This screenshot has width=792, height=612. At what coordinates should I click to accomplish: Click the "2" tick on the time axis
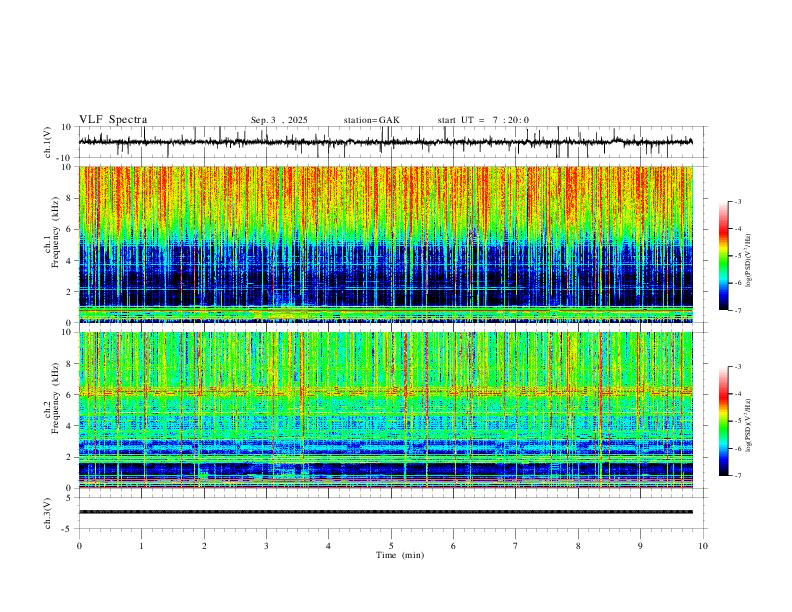[x=204, y=546]
